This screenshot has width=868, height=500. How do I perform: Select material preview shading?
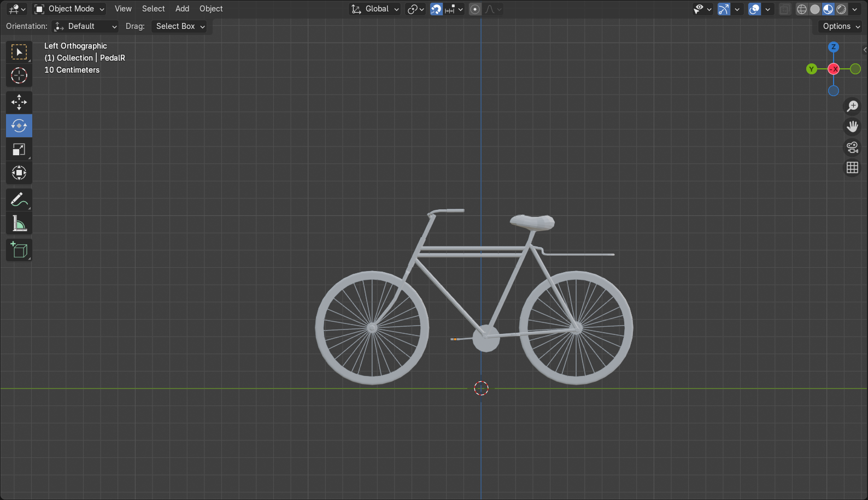pos(828,9)
